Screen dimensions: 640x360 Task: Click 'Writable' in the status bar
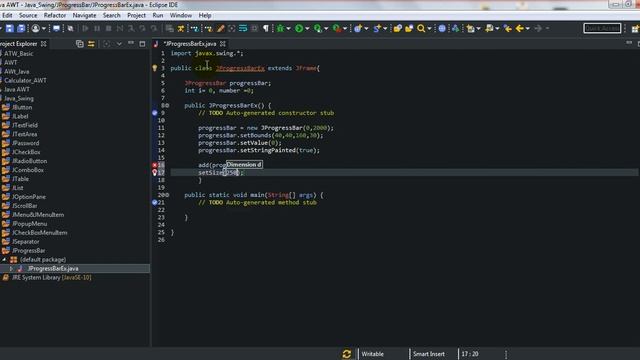372,354
